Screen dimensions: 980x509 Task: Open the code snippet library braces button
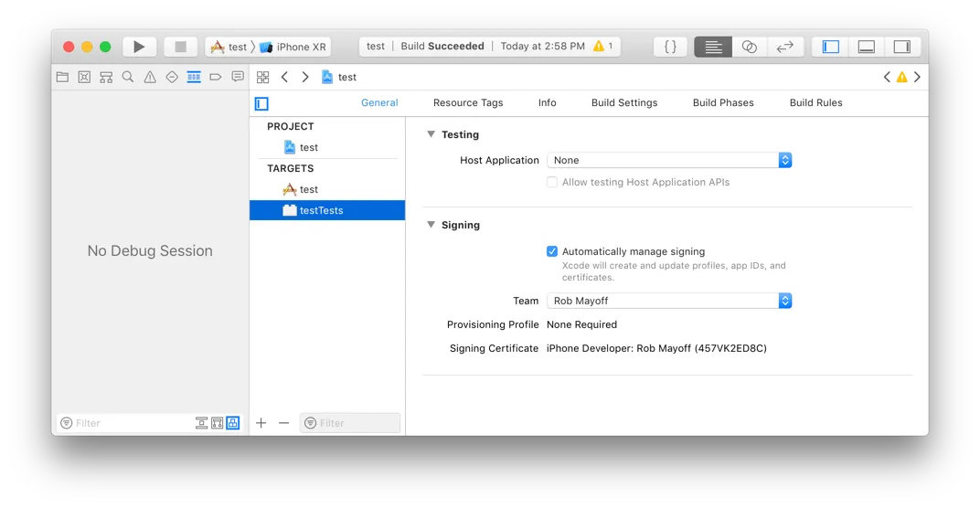tap(670, 47)
